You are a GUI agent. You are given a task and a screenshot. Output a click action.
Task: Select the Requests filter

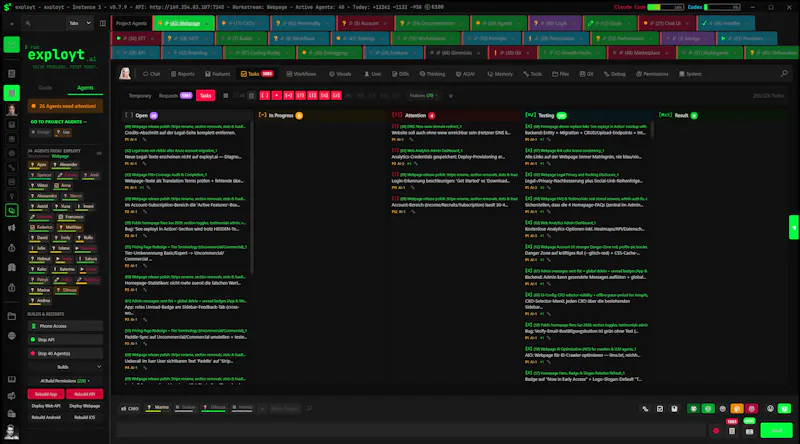[174, 96]
